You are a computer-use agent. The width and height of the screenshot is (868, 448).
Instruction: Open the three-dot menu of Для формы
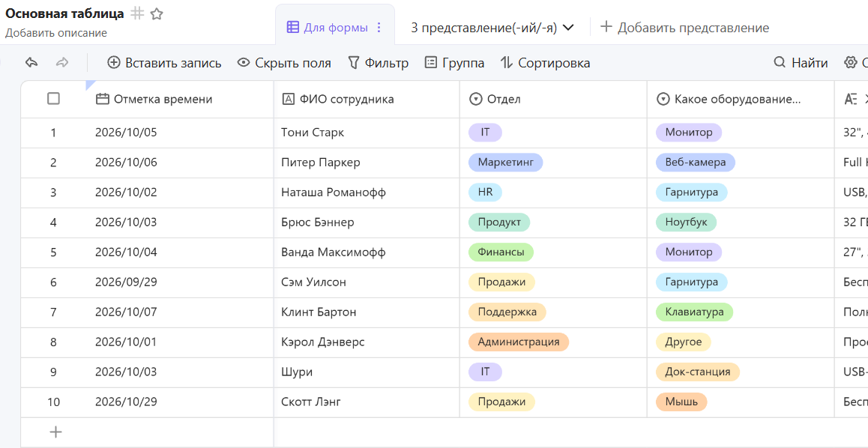[379, 27]
